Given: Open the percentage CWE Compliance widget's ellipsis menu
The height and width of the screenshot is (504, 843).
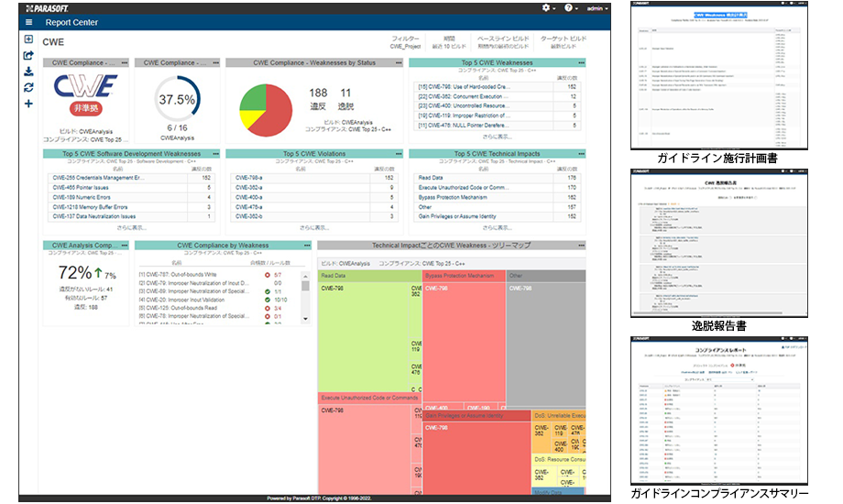Looking at the screenshot, I should tap(215, 63).
